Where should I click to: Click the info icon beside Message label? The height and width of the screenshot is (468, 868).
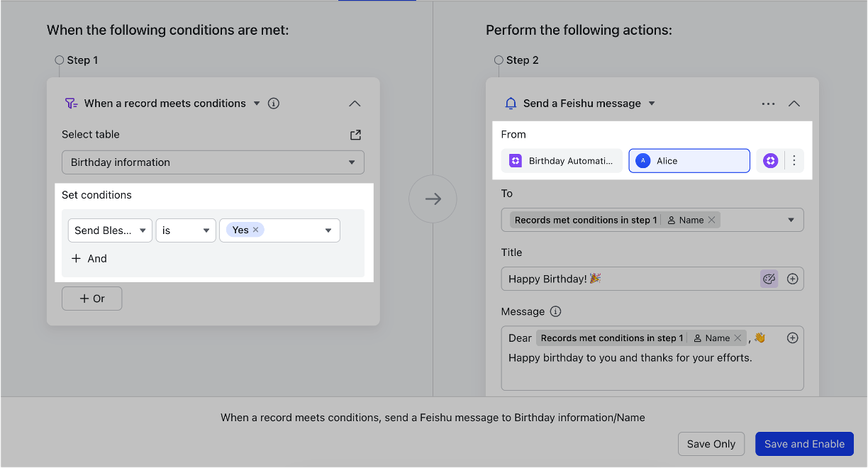pos(556,312)
